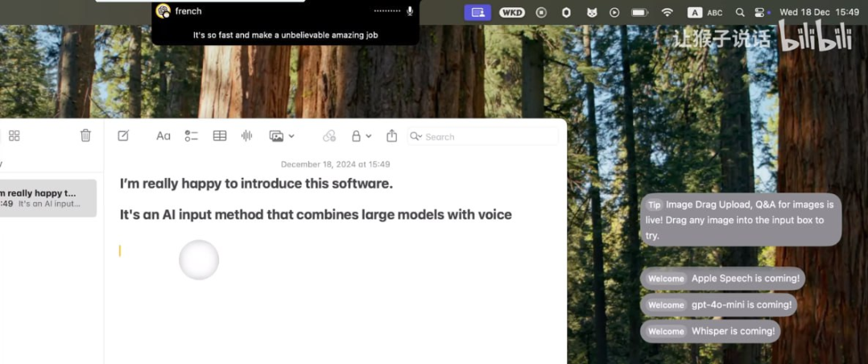Expand the media insert dropdown
Viewport: 868px width, 364px height.
pyautogui.click(x=281, y=136)
